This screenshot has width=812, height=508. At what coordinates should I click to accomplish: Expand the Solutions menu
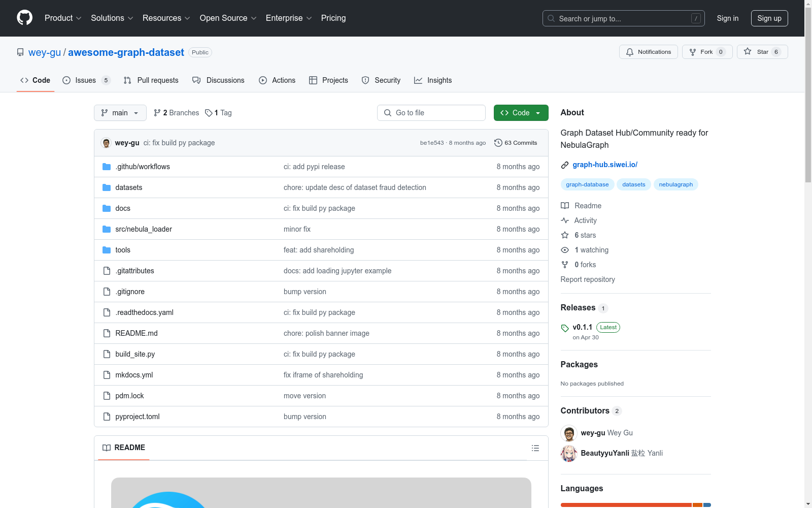112,18
